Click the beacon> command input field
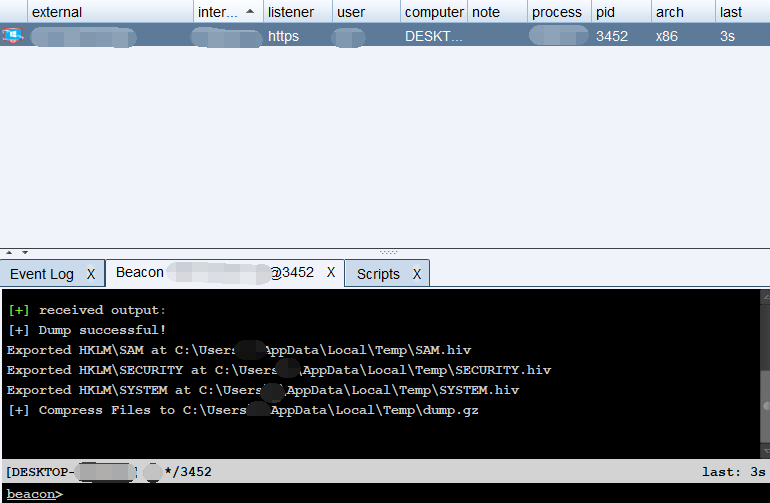The height and width of the screenshot is (503, 770). coord(385,494)
